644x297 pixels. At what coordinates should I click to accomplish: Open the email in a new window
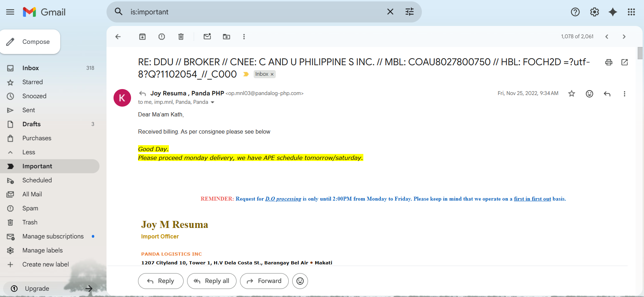(x=624, y=62)
